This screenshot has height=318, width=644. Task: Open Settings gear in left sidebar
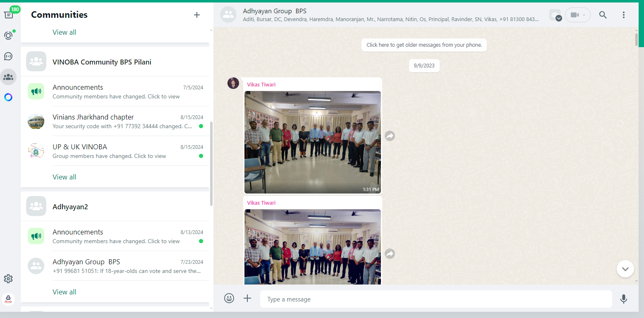pyautogui.click(x=8, y=279)
